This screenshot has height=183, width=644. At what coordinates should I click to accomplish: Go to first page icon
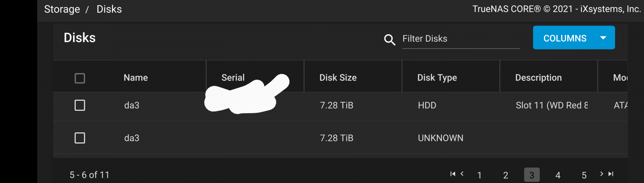point(453,174)
